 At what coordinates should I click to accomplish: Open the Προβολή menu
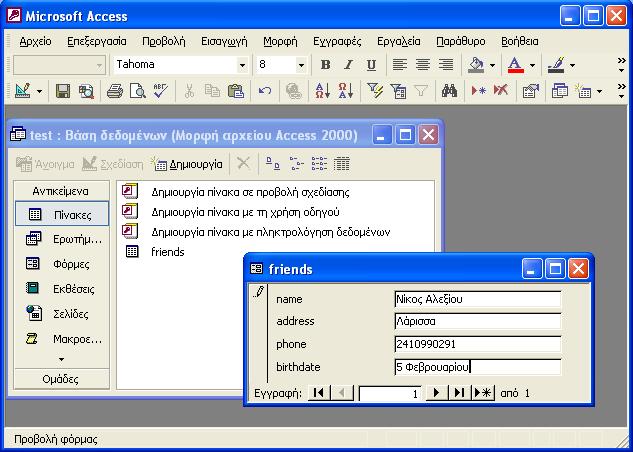pos(163,42)
